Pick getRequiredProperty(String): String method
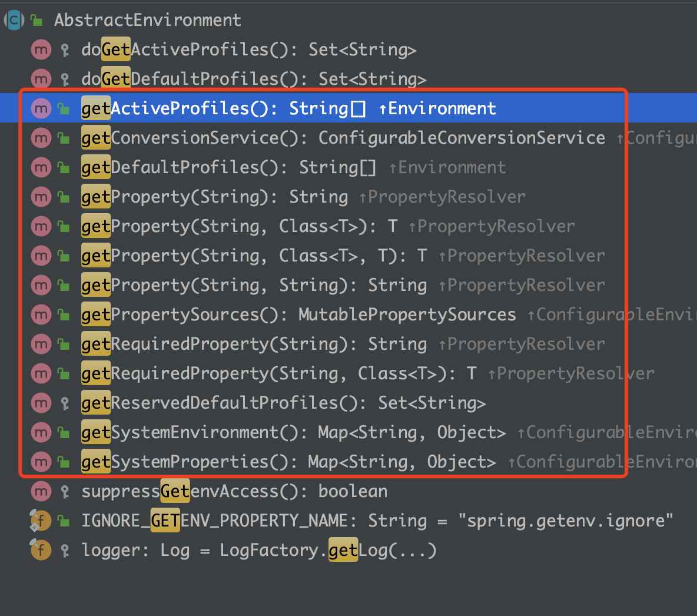Viewport: 697px width, 616px height. coord(254,345)
